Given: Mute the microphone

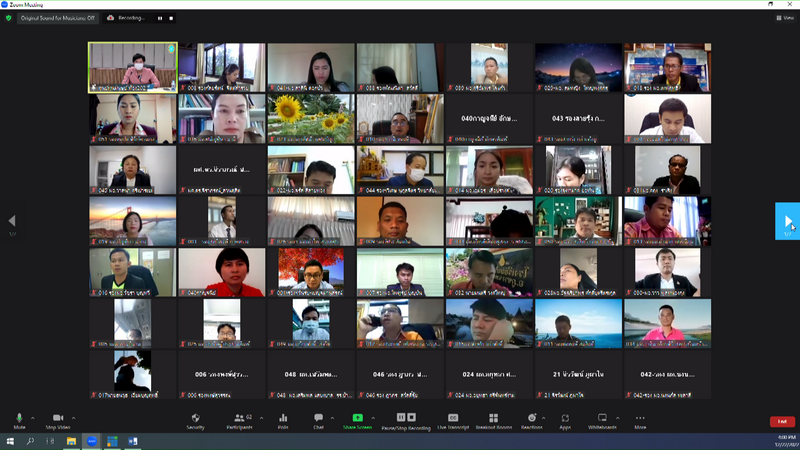Looking at the screenshot, I should coord(19,421).
